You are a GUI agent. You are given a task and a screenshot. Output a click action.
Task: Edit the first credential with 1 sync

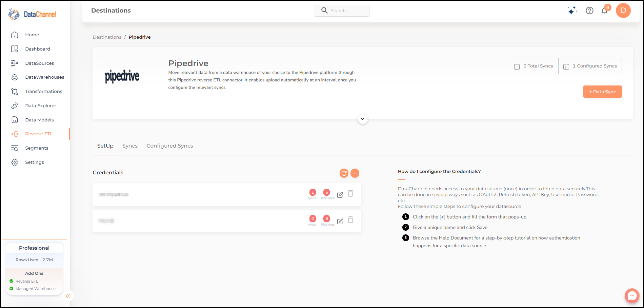(340, 195)
